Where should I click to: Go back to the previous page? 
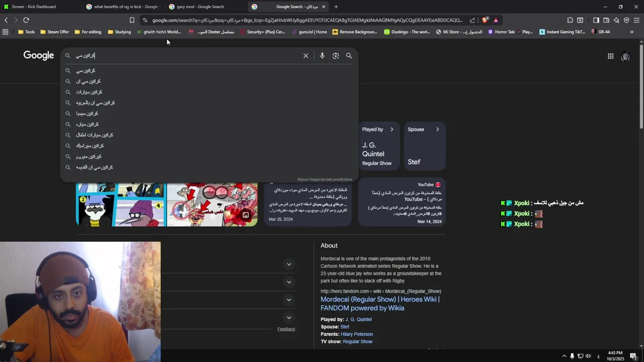[x=6, y=20]
